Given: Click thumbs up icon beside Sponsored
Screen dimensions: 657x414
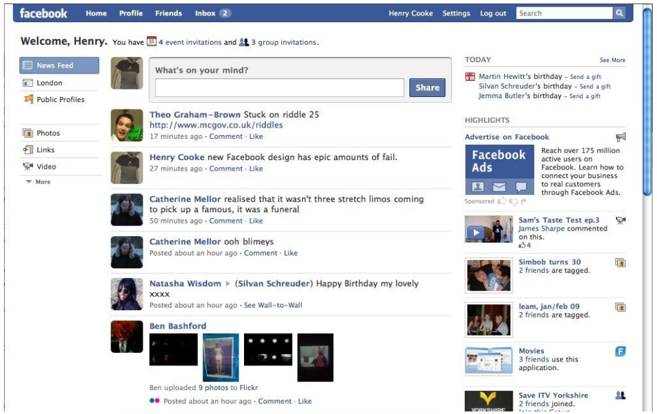Looking at the screenshot, I should 502,201.
